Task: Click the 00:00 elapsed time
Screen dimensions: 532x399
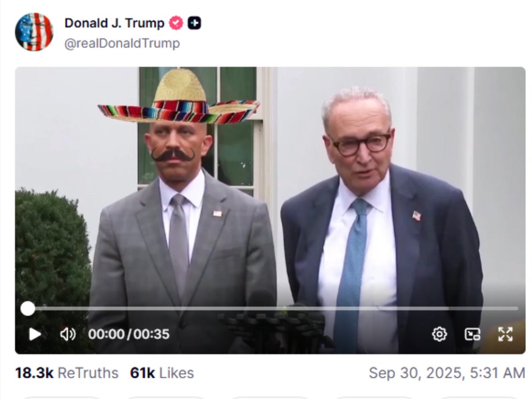Action: [106, 334]
